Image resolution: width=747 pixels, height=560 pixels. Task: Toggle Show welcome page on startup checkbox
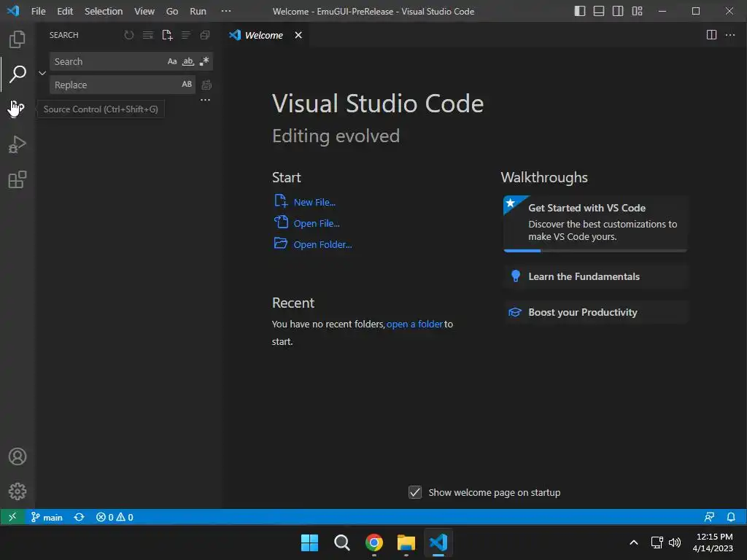pyautogui.click(x=415, y=492)
